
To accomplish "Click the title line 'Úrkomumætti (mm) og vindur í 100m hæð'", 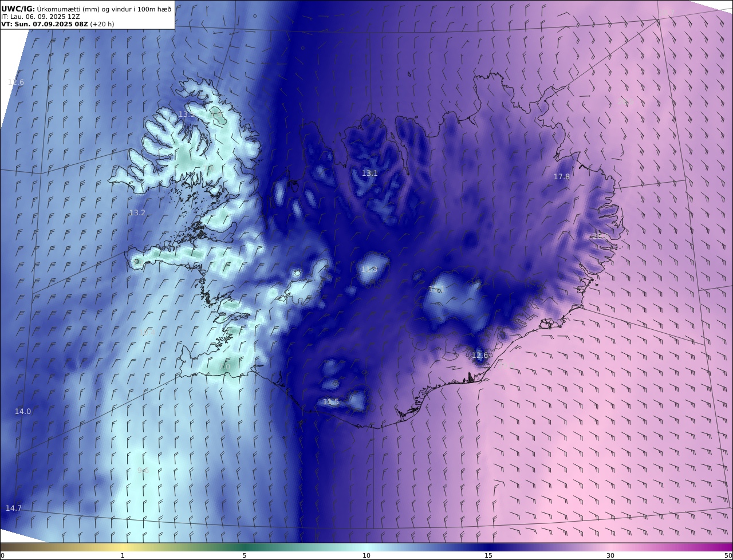I will [x=104, y=9].
